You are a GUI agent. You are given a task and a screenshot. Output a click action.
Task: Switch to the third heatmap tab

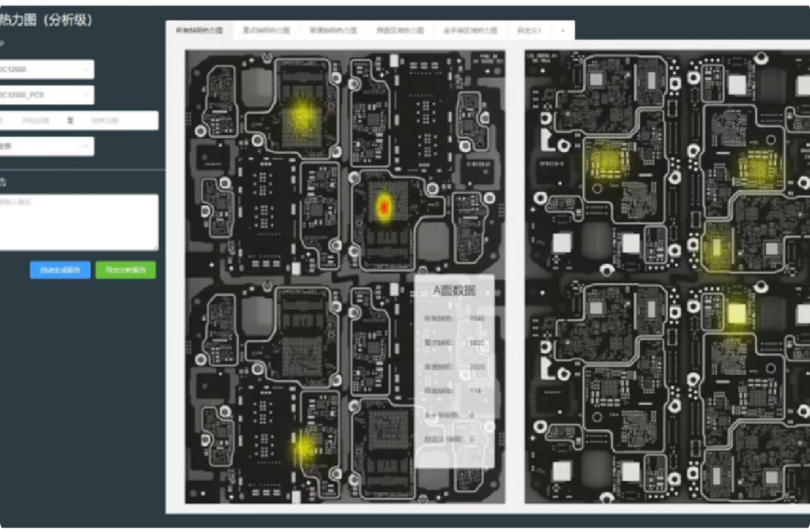coord(333,30)
